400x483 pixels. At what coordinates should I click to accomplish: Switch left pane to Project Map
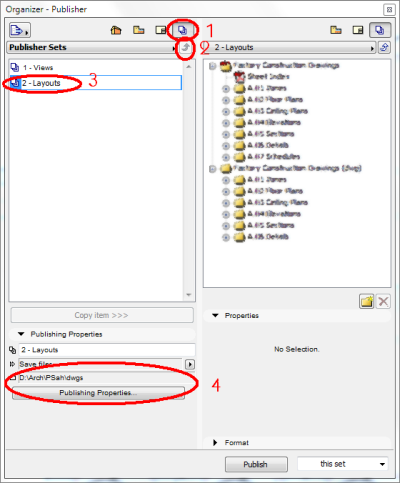(116, 30)
